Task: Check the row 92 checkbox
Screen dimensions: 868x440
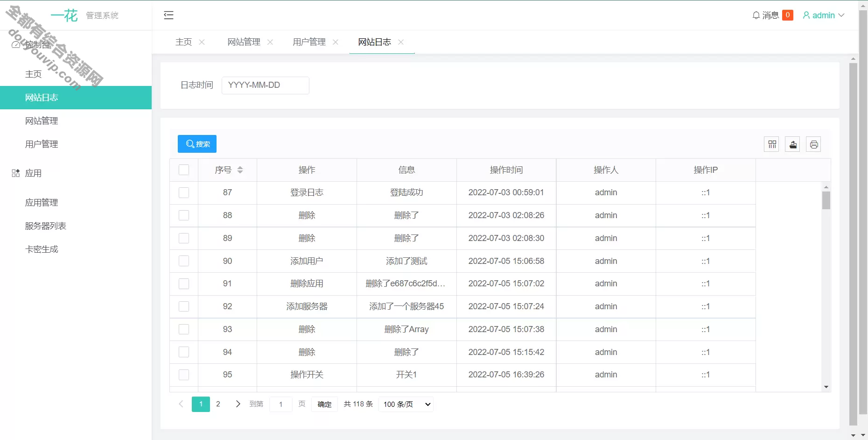Action: (x=184, y=306)
